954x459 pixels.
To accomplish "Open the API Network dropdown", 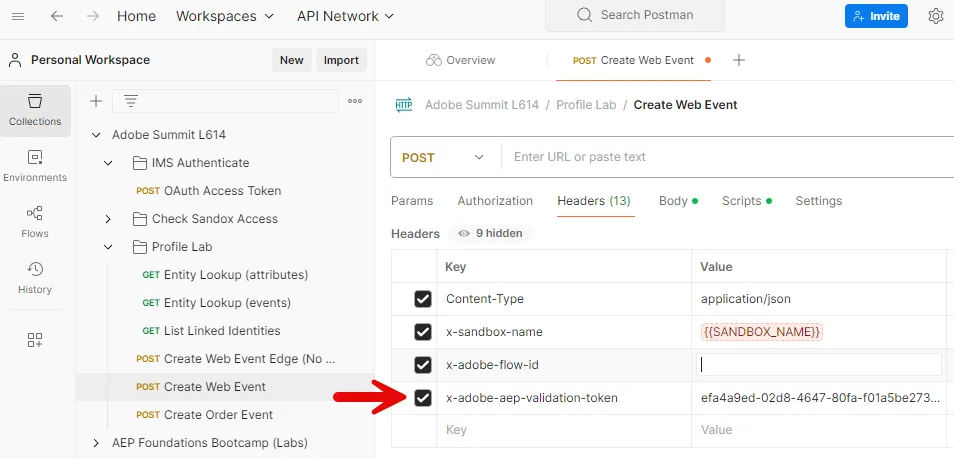I will tap(345, 16).
